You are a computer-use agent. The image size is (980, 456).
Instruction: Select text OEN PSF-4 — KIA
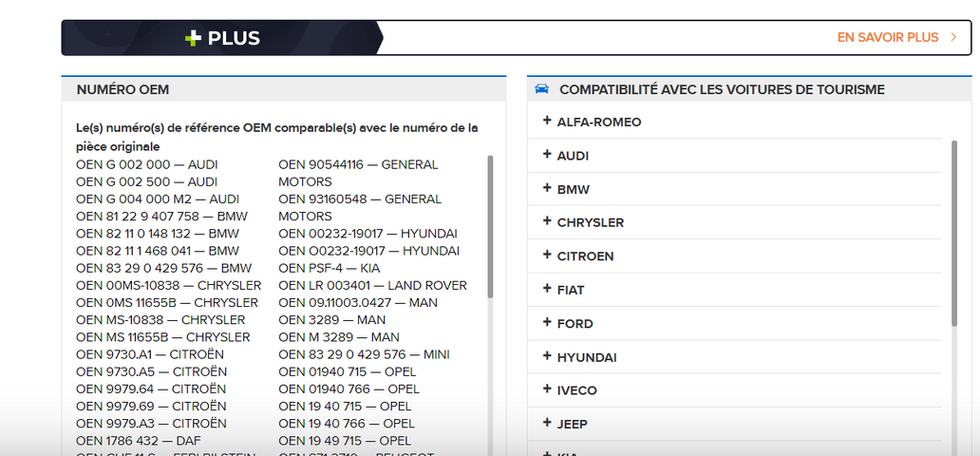pos(330,268)
